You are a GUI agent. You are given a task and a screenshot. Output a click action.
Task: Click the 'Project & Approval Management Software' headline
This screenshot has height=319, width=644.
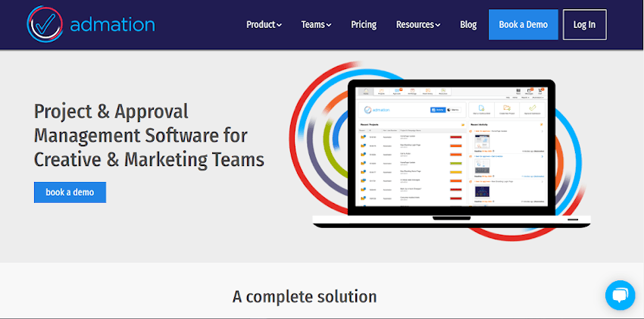(149, 136)
